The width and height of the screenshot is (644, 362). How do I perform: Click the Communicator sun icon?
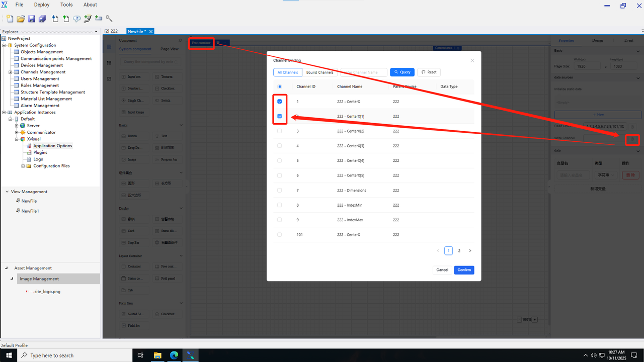click(x=23, y=132)
